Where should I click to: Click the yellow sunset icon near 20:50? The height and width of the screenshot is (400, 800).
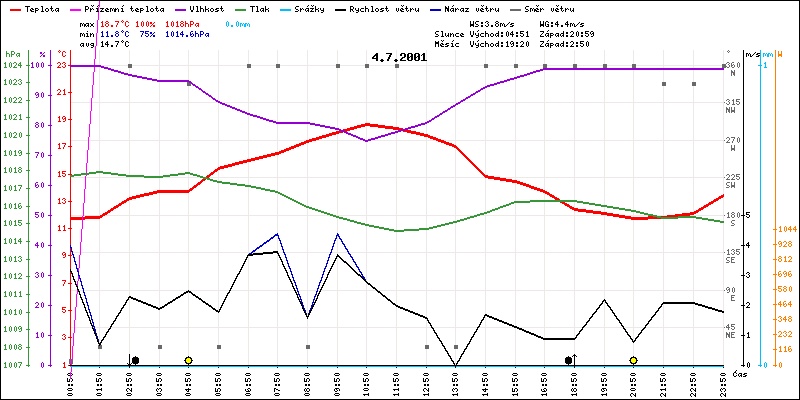pos(633,360)
